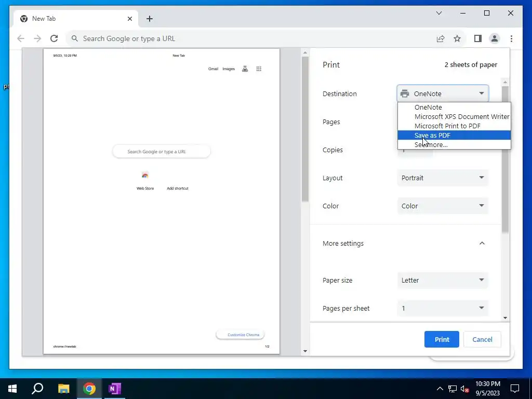Switch to Chrome in the taskbar
This screenshot has width=532, height=399.
tap(89, 389)
